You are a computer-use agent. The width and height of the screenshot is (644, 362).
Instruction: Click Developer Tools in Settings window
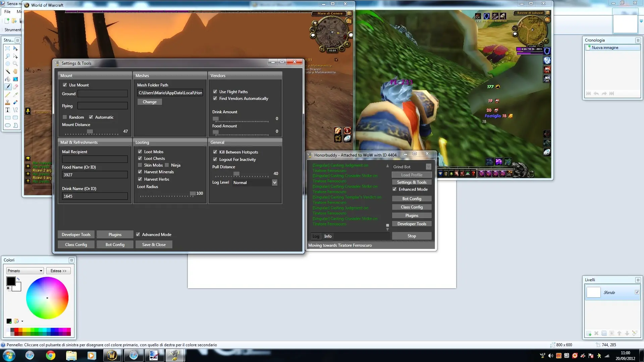click(x=76, y=235)
